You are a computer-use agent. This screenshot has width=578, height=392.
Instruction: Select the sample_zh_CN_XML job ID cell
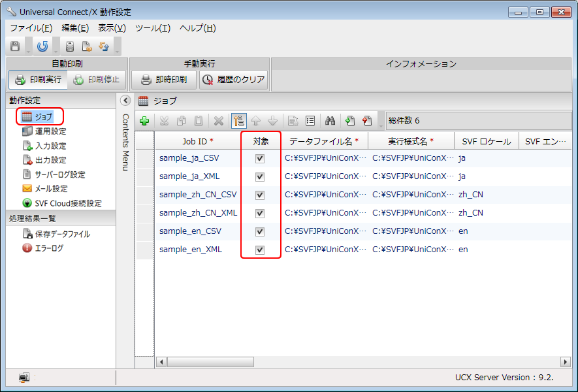tap(199, 213)
